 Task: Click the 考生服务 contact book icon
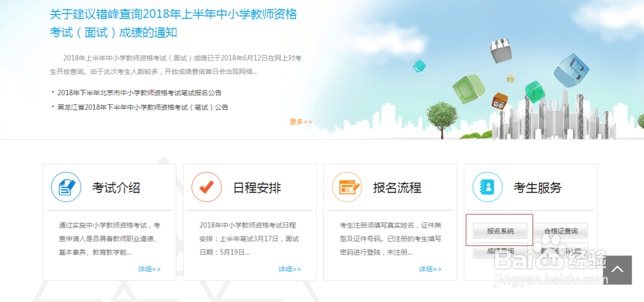pos(488,187)
